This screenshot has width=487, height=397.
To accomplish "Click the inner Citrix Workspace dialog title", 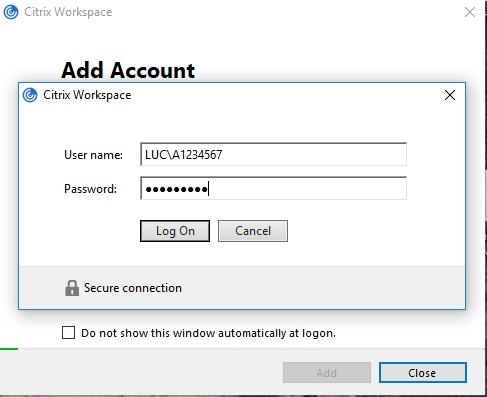I will click(x=87, y=95).
